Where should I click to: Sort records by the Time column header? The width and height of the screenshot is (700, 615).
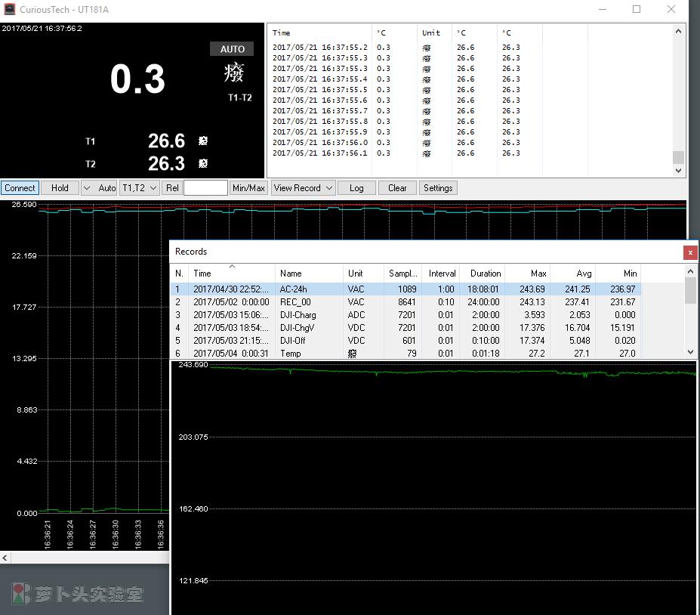pyautogui.click(x=202, y=274)
